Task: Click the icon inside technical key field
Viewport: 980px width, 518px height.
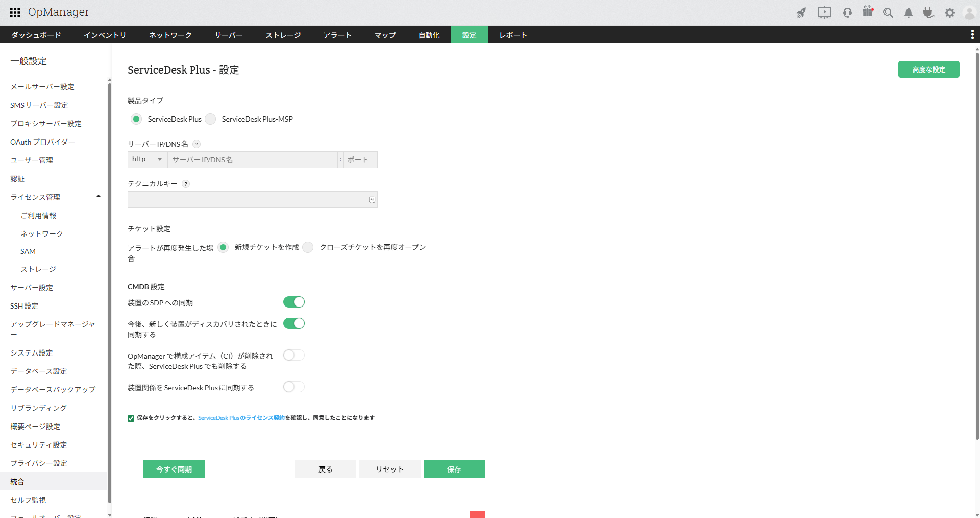Action: pyautogui.click(x=372, y=200)
